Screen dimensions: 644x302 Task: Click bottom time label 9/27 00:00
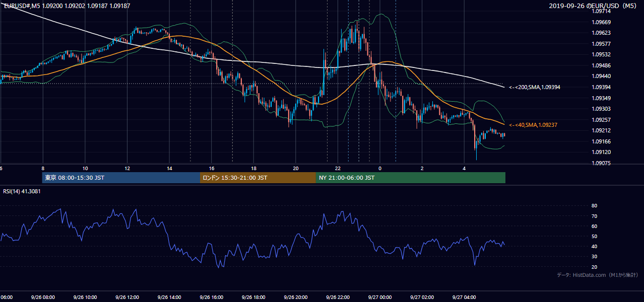coord(380,297)
